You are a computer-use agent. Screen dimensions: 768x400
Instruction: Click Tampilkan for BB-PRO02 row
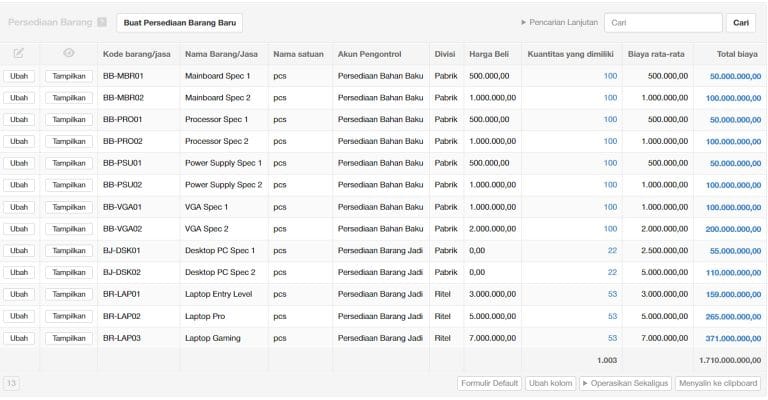[x=69, y=141]
